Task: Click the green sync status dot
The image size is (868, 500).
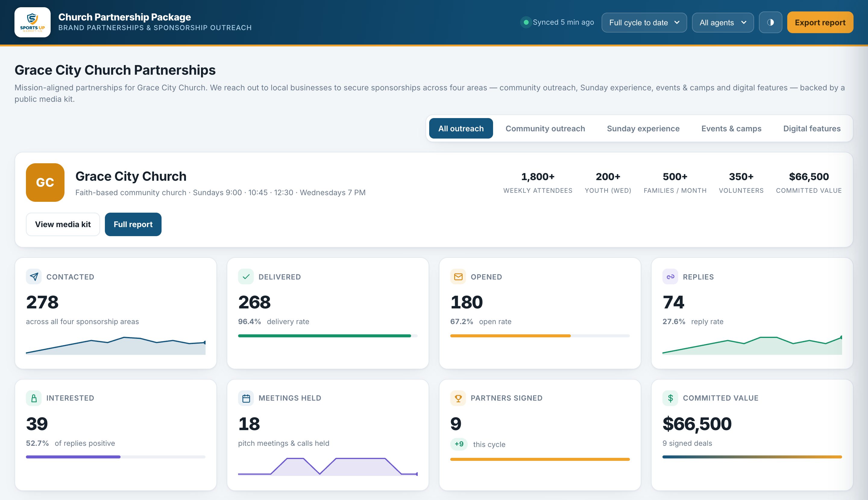Action: [526, 22]
